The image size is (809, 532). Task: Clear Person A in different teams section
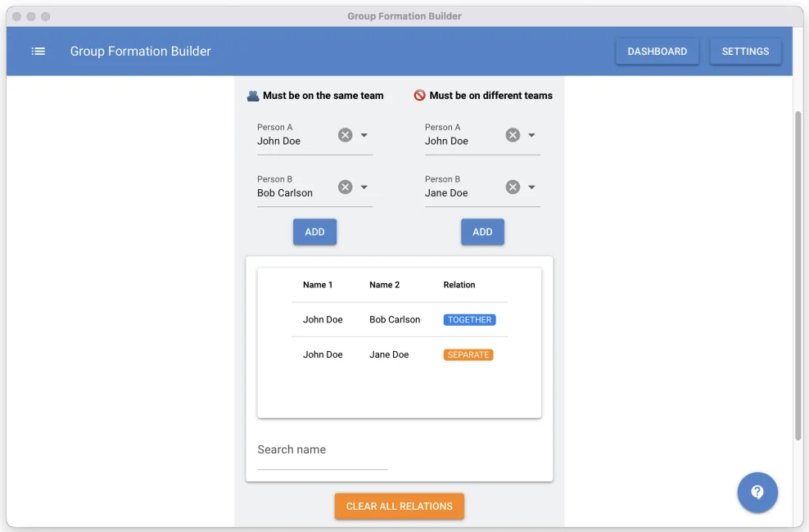(x=513, y=135)
